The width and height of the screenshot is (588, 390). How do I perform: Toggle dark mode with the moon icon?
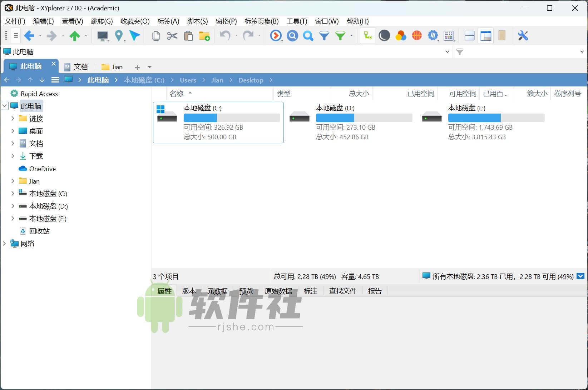pyautogui.click(x=384, y=36)
